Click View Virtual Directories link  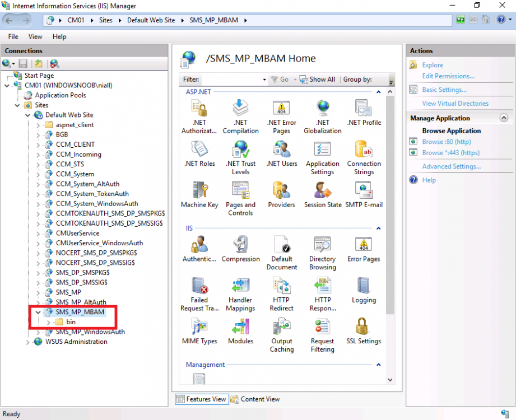click(x=455, y=103)
